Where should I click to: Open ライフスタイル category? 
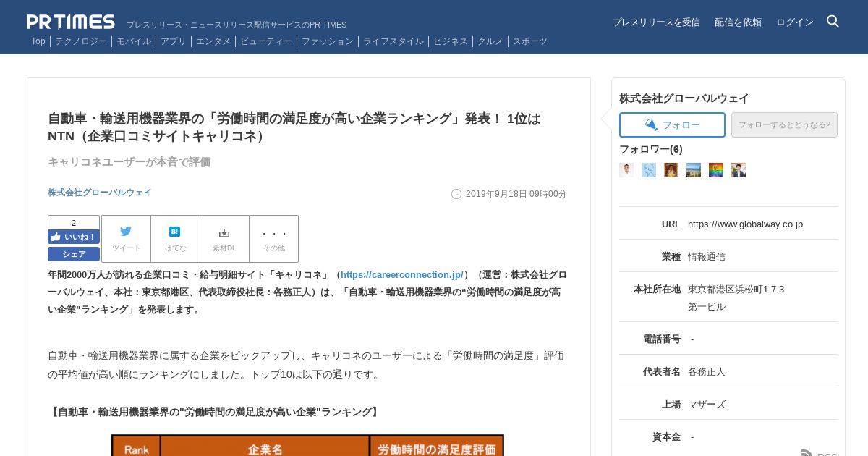tap(393, 41)
